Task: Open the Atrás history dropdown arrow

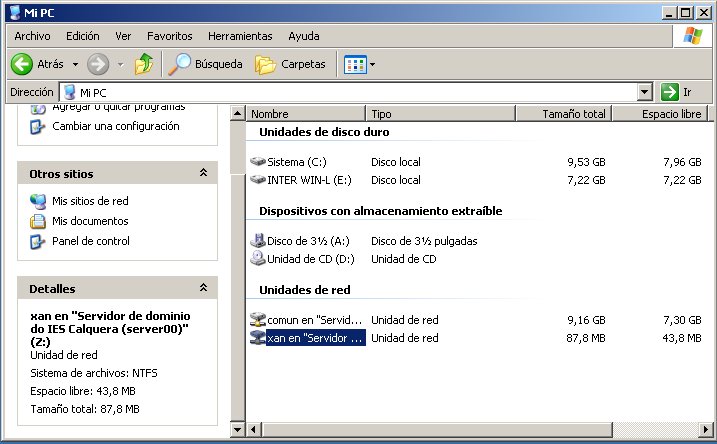Action: [75, 64]
